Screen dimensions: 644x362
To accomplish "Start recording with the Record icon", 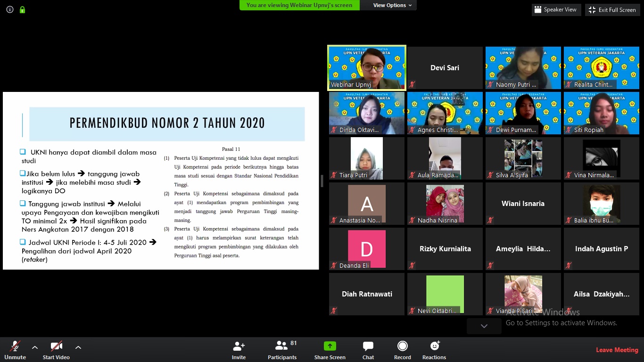I will (402, 346).
